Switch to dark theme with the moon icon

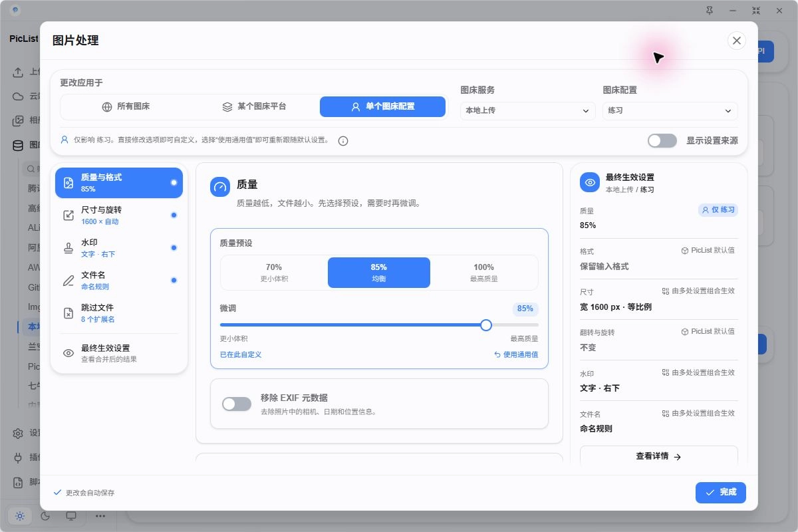46,515
